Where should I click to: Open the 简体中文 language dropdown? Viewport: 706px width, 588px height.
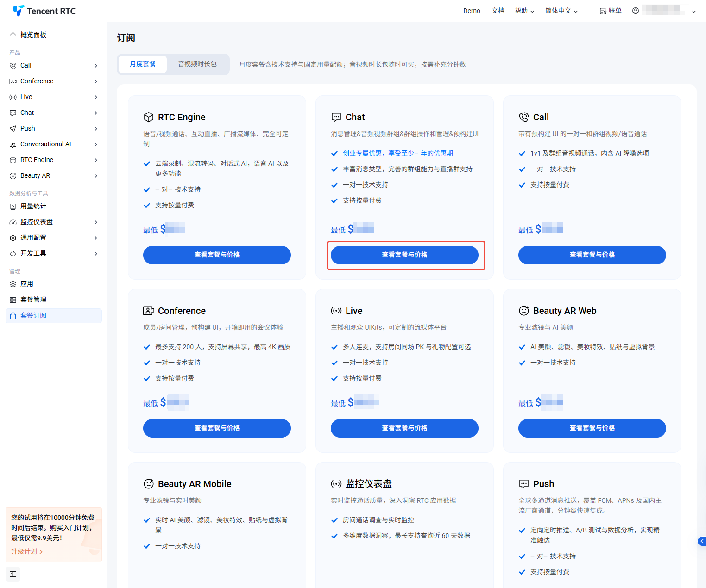[561, 11]
